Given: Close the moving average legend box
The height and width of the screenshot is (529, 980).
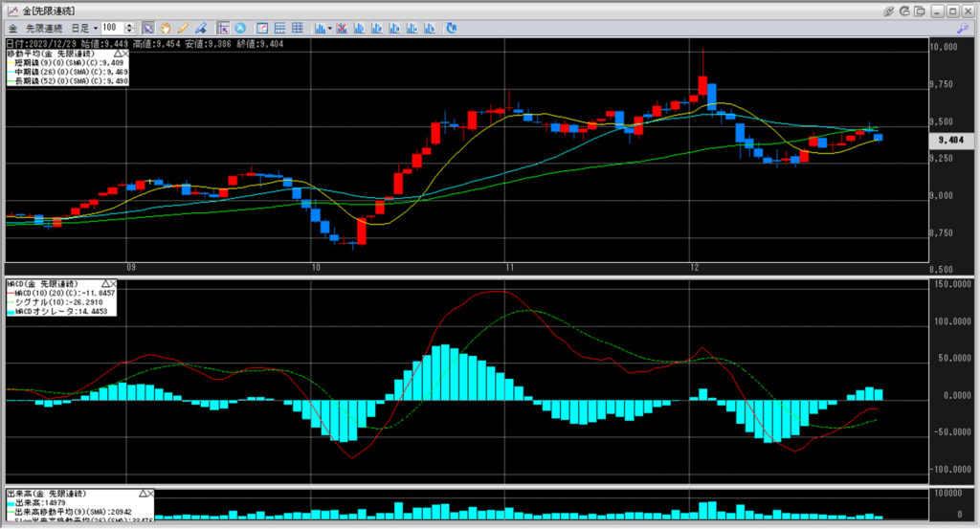Looking at the screenshot, I should coord(123,54).
